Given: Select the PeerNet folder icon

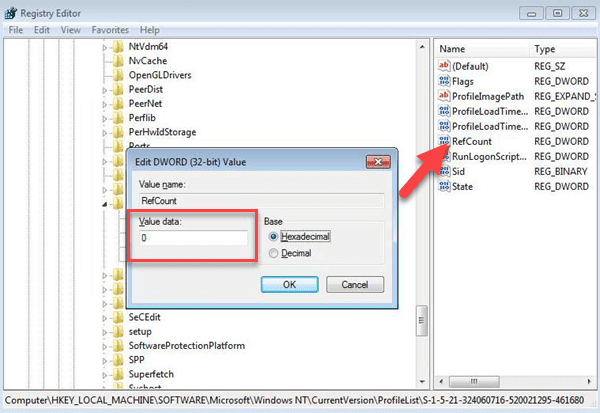Looking at the screenshot, I should click(118, 104).
